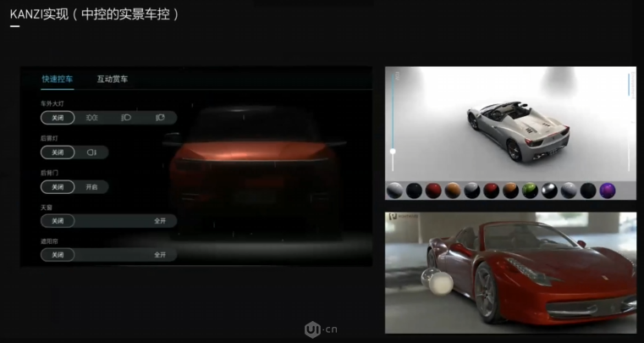
Task: Choose 全开 for the 遮阳帘 sunshade
Action: tap(160, 255)
